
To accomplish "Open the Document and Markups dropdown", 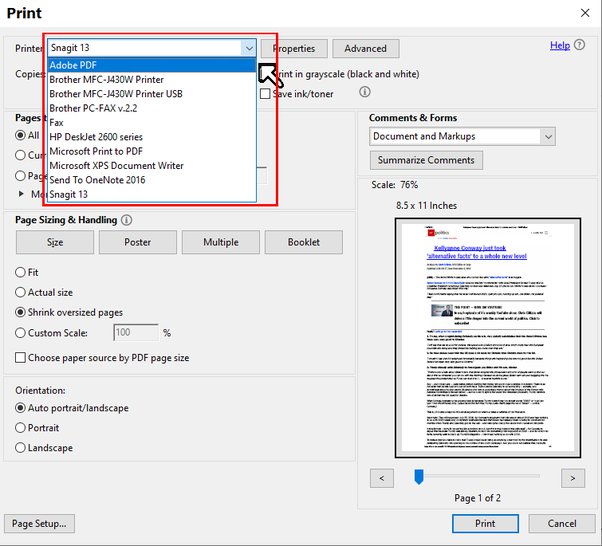I will click(x=462, y=136).
